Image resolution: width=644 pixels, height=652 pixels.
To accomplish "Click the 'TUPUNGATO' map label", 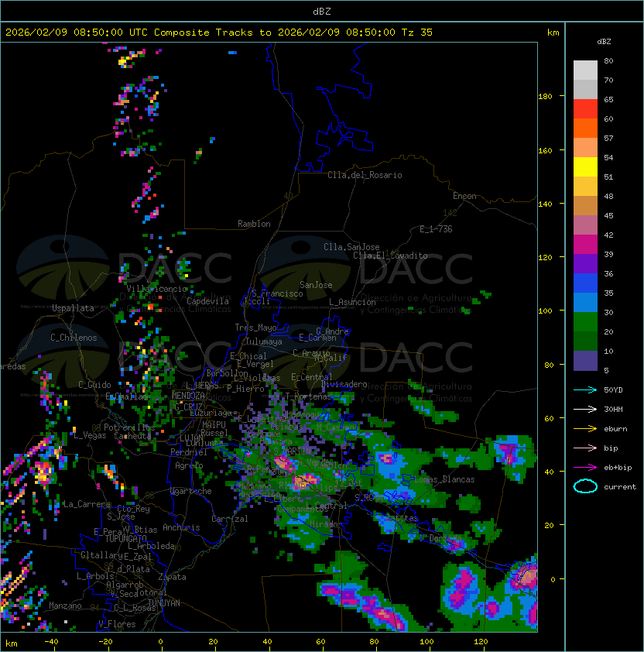I will point(126,539).
